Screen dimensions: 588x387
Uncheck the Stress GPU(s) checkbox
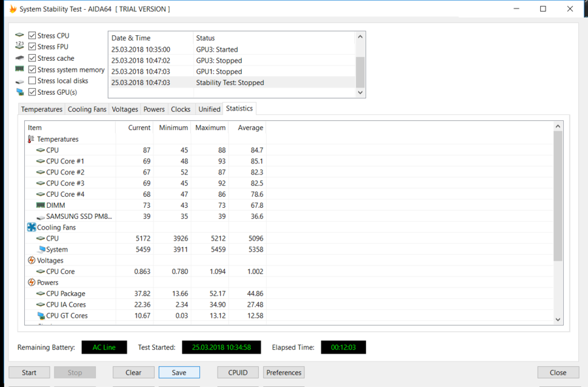(x=32, y=92)
